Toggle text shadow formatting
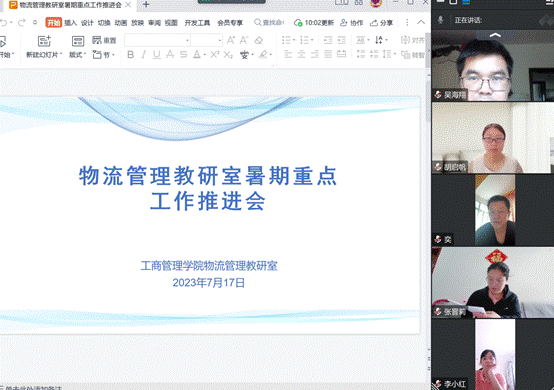This screenshot has width=554, height=390. (170, 55)
